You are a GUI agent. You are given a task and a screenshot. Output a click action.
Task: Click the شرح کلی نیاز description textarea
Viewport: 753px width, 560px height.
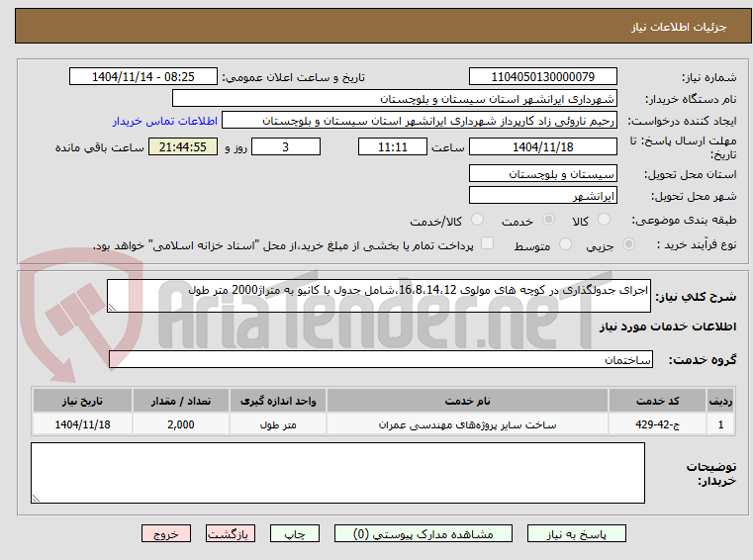(x=378, y=297)
